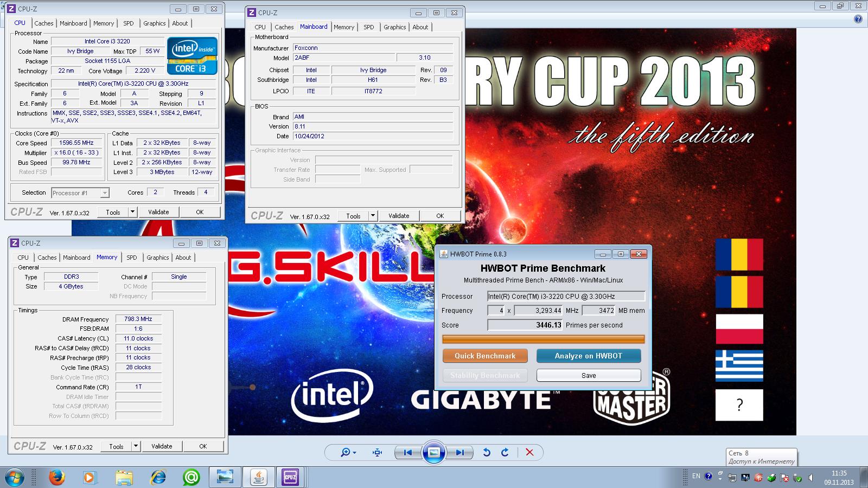868x488 pixels.
Task: Click Validate in the CPU window
Action: pyautogui.click(x=158, y=212)
